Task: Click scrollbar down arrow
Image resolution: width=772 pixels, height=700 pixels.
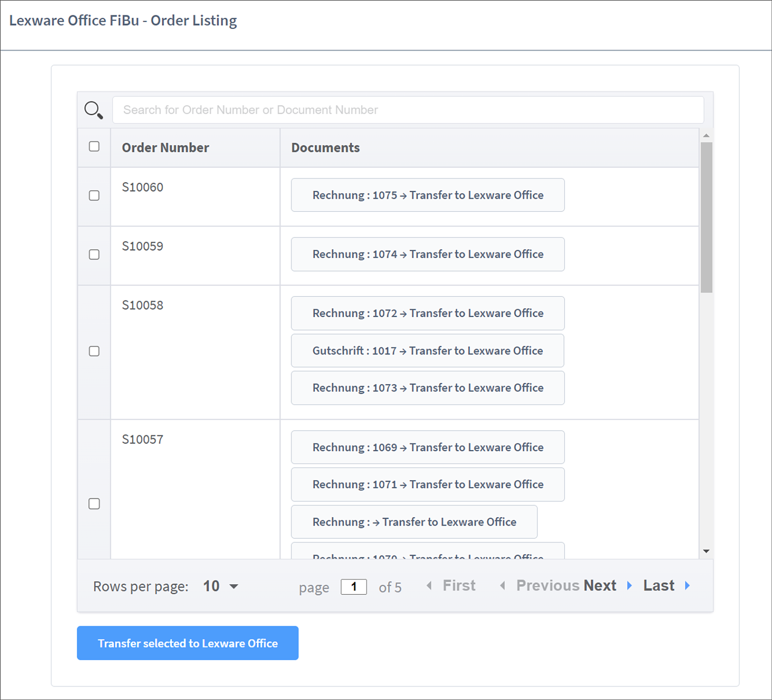Action: tap(706, 551)
